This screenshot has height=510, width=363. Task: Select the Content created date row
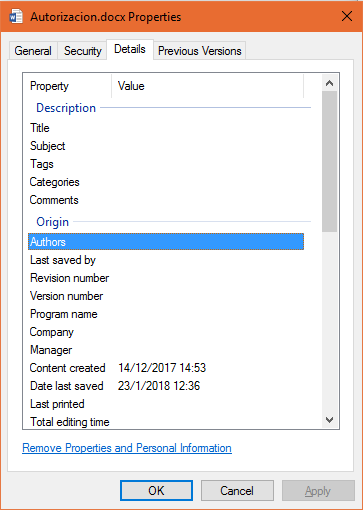(x=166, y=368)
